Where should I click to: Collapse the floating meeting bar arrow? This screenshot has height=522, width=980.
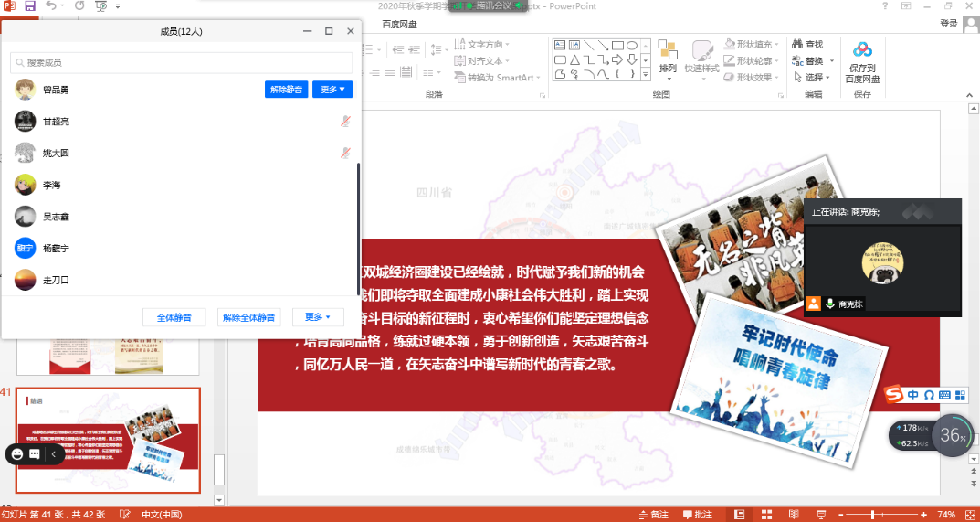pyautogui.click(x=54, y=454)
